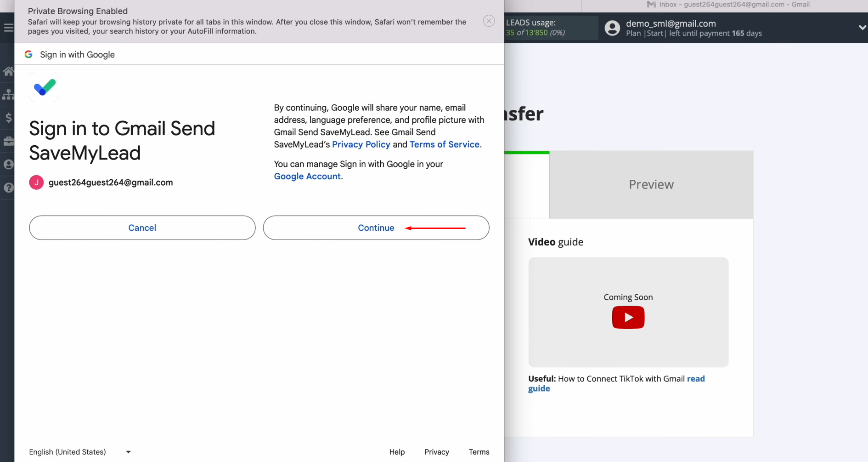The image size is (868, 462).
Task: Click the Gmail icon in tab title
Action: 651,5
